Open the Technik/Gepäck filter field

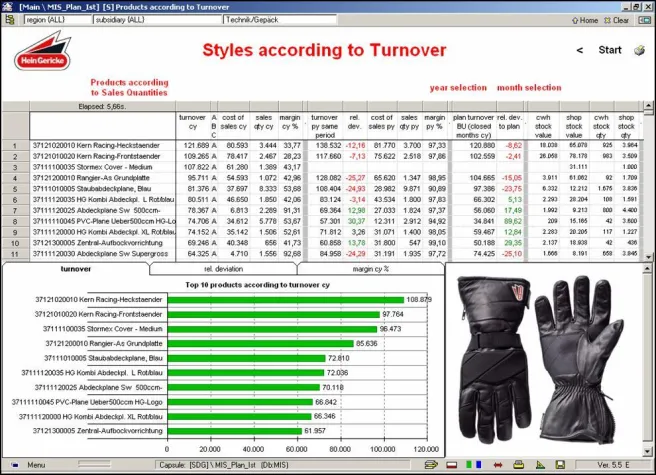tap(279, 20)
